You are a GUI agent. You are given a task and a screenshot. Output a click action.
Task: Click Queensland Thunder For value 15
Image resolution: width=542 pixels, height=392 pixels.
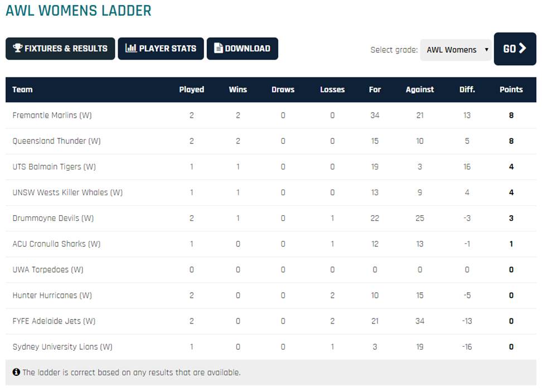(375, 141)
